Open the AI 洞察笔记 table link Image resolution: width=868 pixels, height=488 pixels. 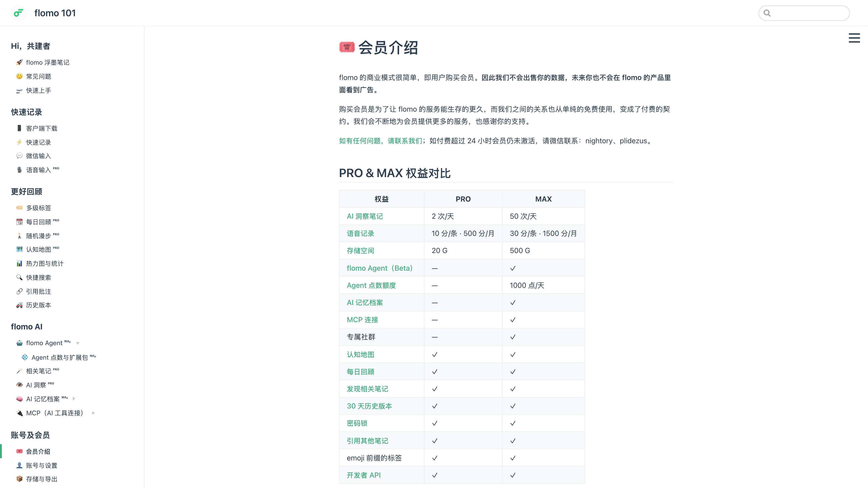[365, 216]
